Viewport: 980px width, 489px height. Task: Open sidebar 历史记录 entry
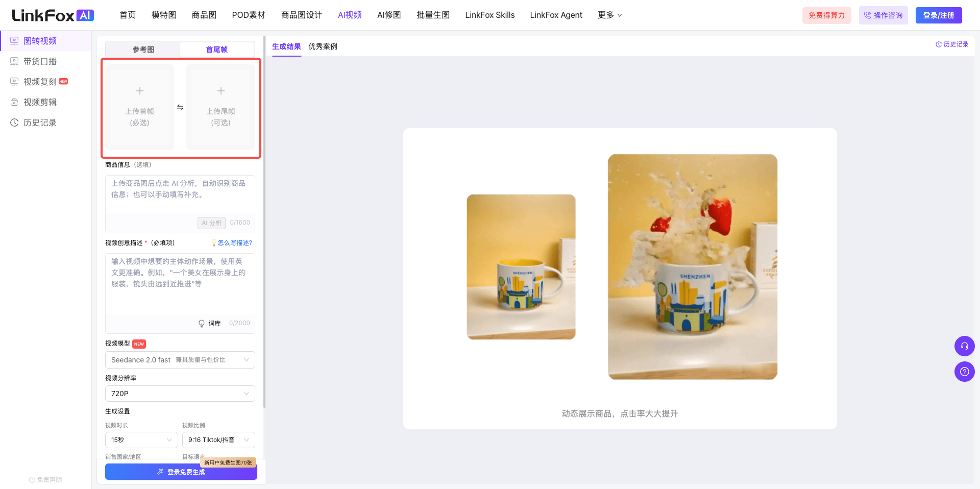pos(46,123)
